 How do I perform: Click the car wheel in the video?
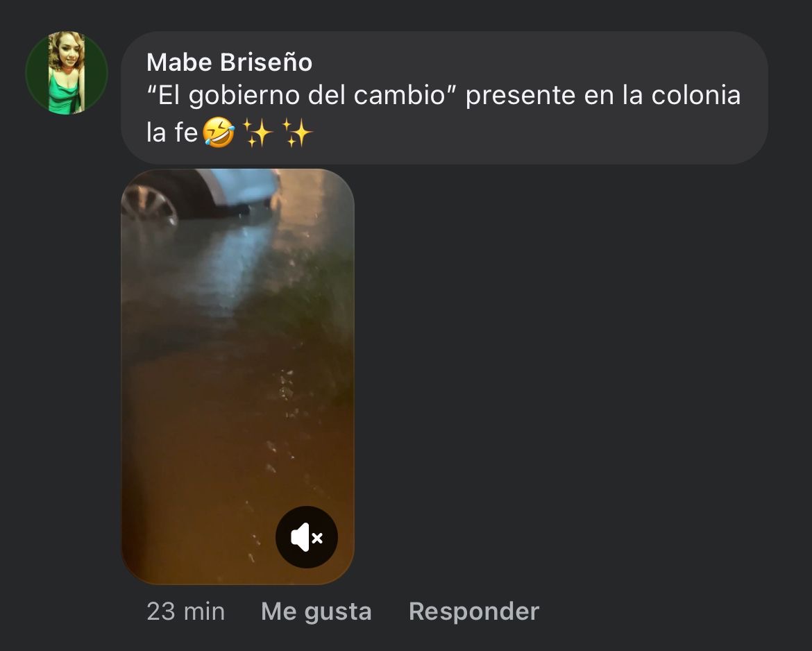click(x=149, y=205)
